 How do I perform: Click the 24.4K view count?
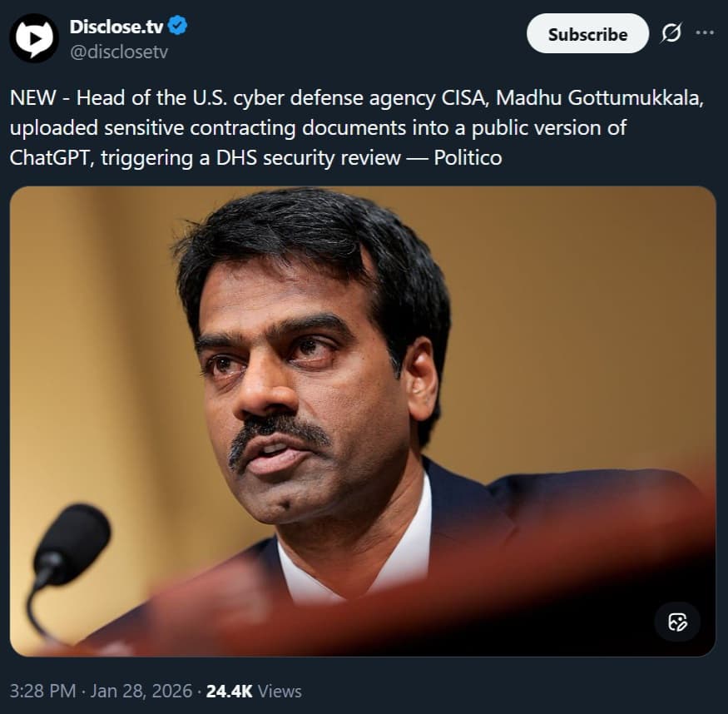tap(229, 691)
